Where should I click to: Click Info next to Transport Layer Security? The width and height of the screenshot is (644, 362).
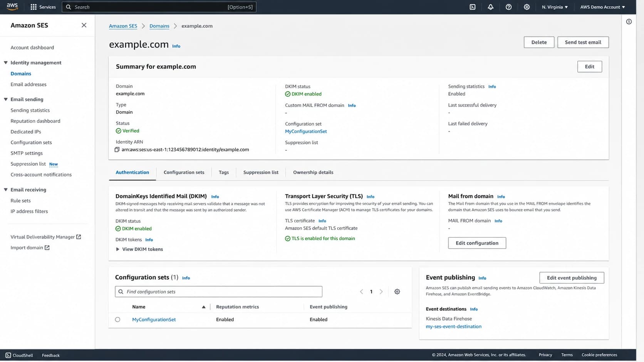(x=371, y=197)
